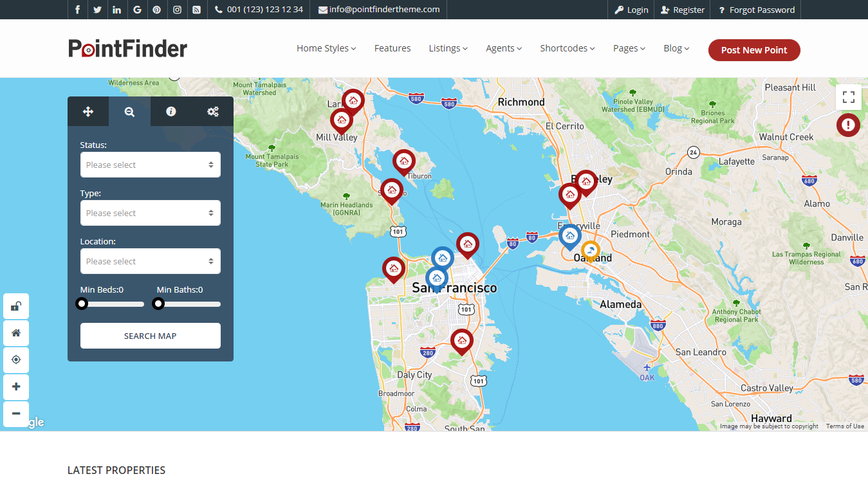Open the Shortcodes menu
This screenshot has width=868, height=483.
pos(566,48)
